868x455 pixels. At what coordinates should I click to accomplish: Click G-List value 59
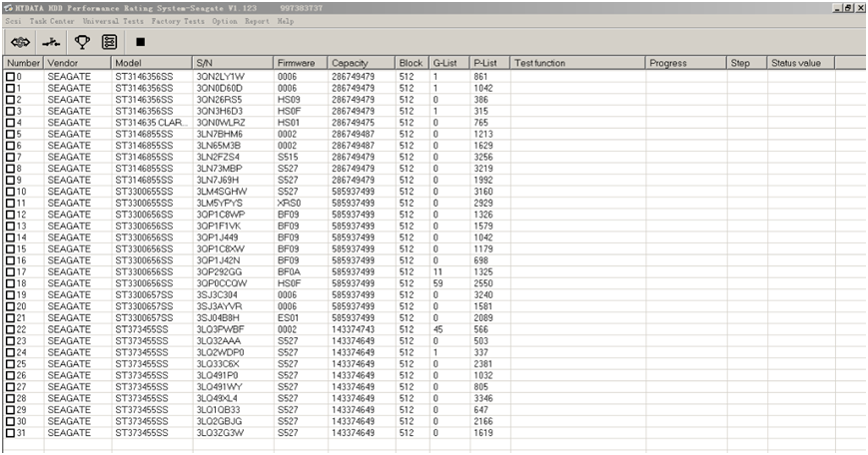click(x=437, y=283)
